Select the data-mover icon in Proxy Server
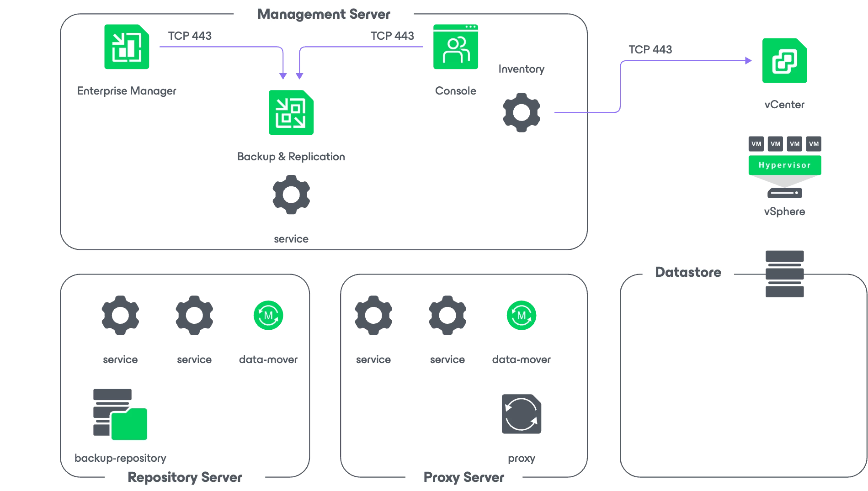 click(522, 315)
